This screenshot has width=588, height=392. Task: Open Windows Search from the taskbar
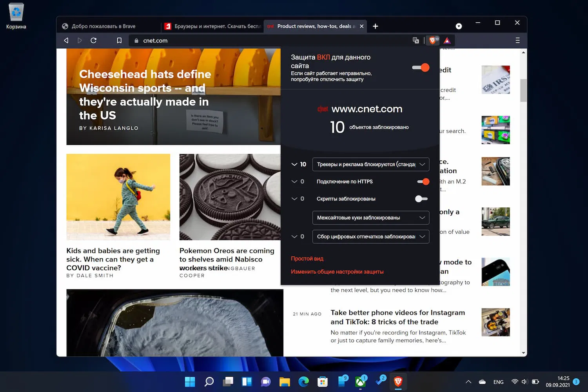[209, 381]
